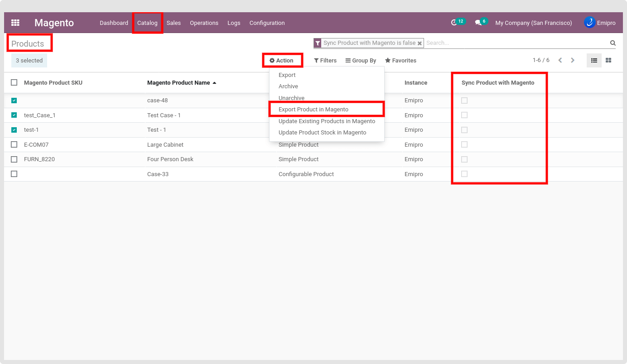Toggle Sync checkbox for case-48 row

[464, 101]
